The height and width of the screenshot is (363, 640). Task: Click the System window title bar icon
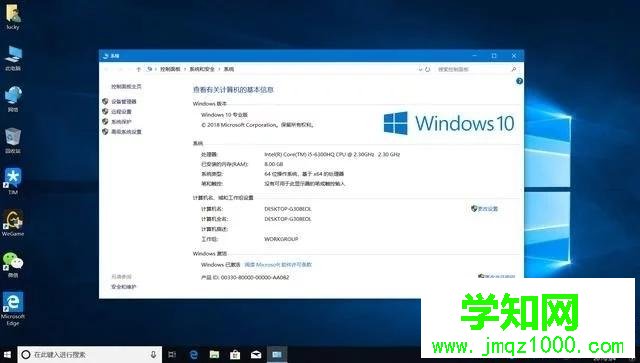[x=106, y=56]
